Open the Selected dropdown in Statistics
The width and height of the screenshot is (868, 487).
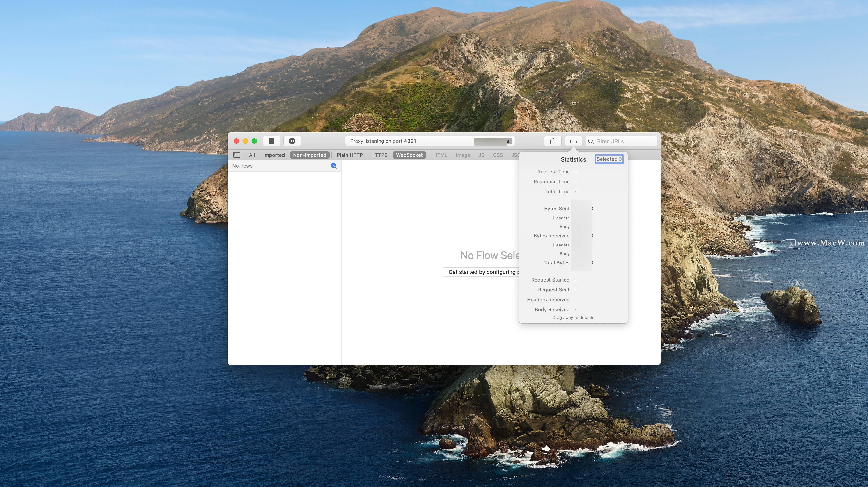point(609,159)
